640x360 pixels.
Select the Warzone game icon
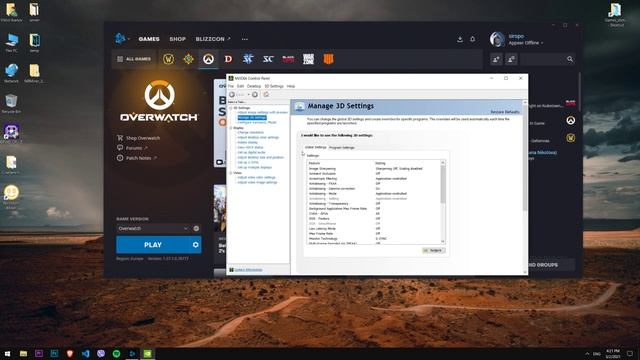(309, 59)
